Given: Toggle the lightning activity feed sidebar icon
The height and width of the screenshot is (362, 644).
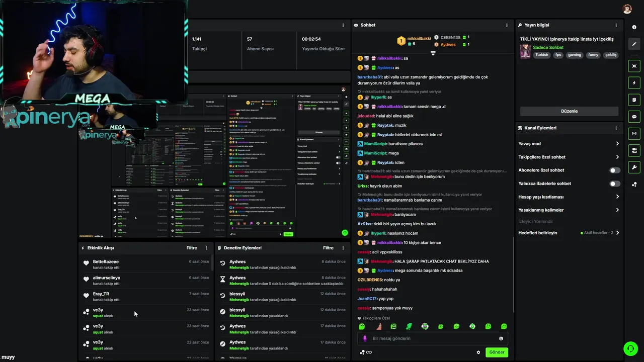Looking at the screenshot, I should point(634,83).
